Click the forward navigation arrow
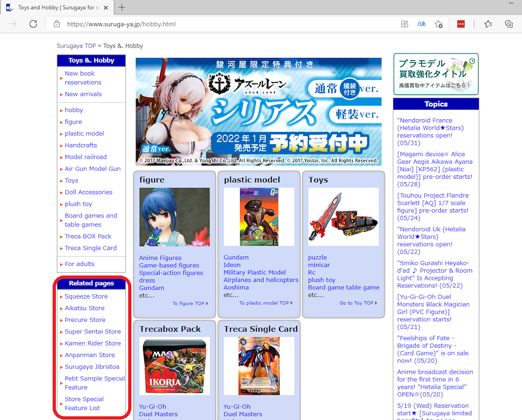The width and height of the screenshot is (522, 420). pyautogui.click(x=13, y=24)
